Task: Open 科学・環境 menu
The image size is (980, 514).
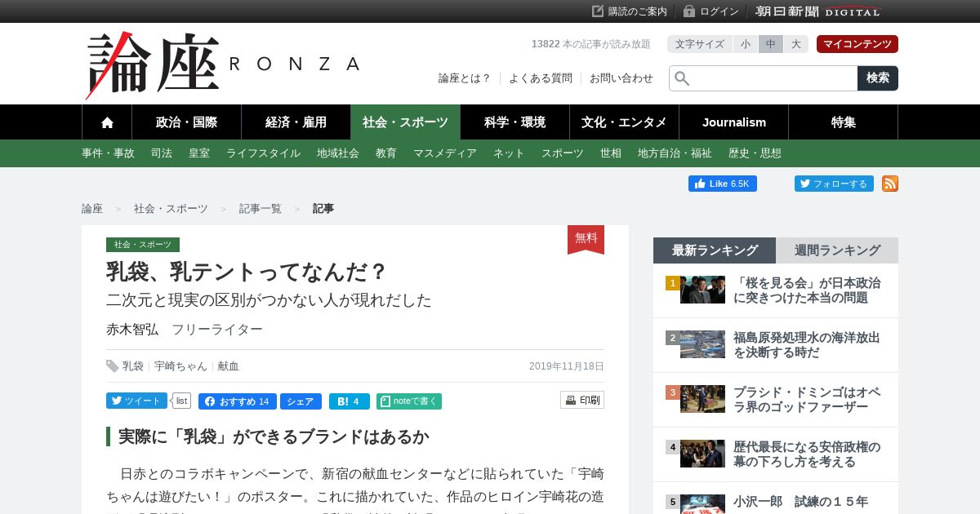Action: (514, 122)
